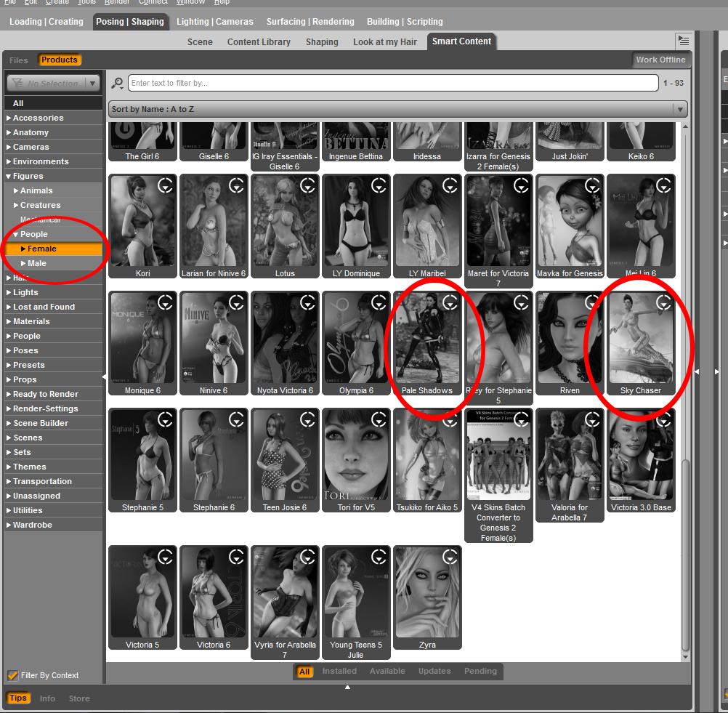The height and width of the screenshot is (713, 728).
Task: Click the download icon on Mavka for Genesis
Action: coord(592,186)
